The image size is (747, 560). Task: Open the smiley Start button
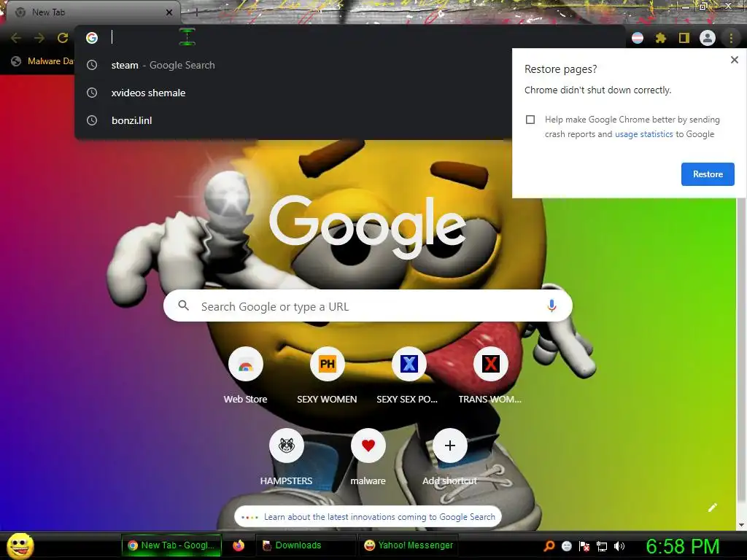coord(20,545)
